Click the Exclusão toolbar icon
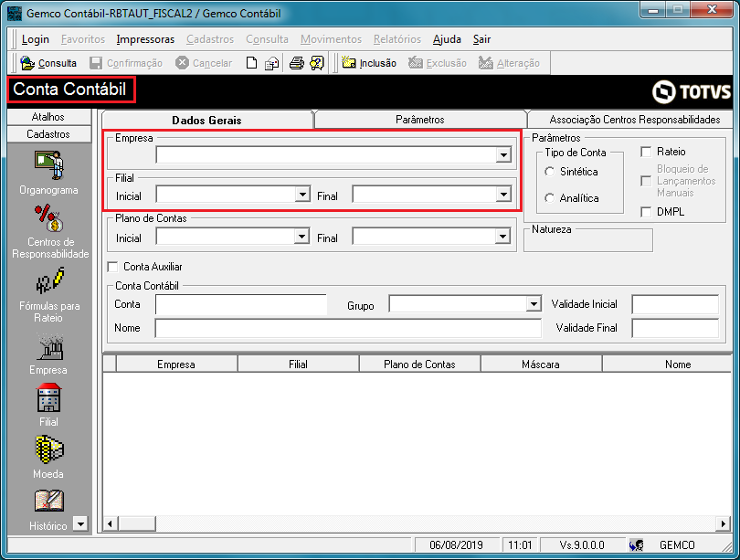This screenshot has height=560, width=740. pyautogui.click(x=416, y=62)
